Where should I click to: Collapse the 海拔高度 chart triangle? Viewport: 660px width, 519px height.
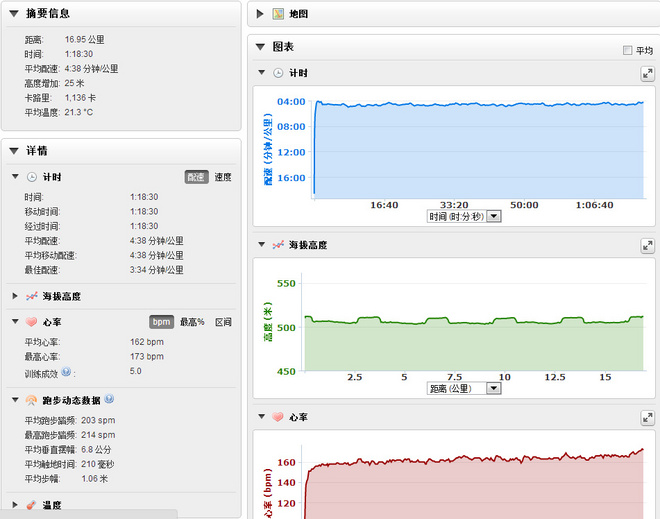262,244
